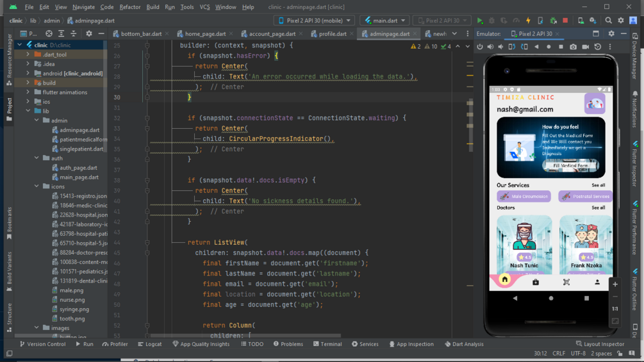Image resolution: width=644 pixels, height=362 pixels.
Task: Toggle Device Manager side panel
Action: 635,56
